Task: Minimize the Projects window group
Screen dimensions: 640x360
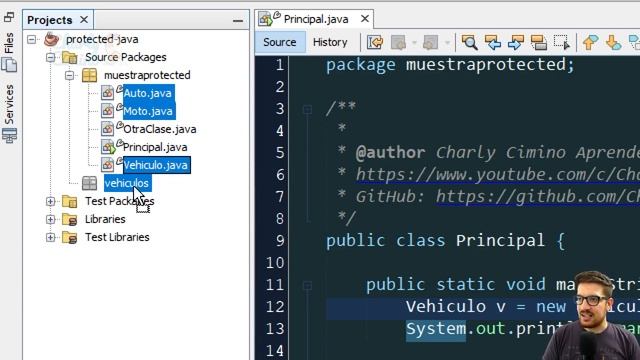Action: point(238,20)
